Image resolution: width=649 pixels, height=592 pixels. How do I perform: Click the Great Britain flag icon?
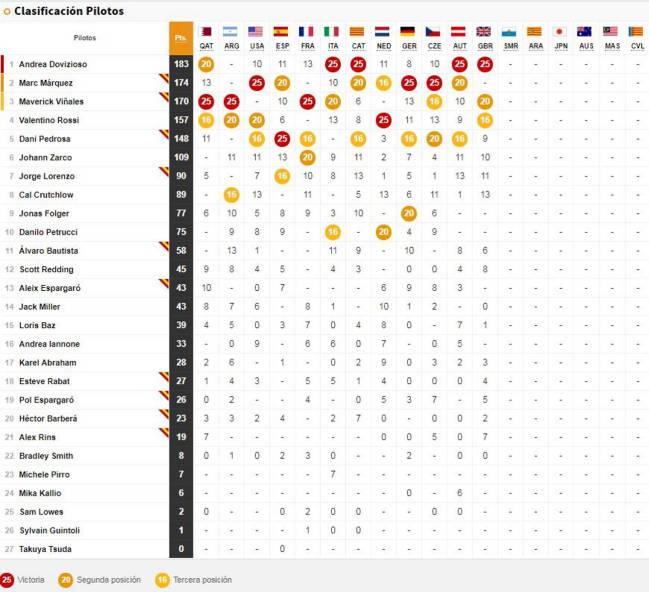coord(484,32)
